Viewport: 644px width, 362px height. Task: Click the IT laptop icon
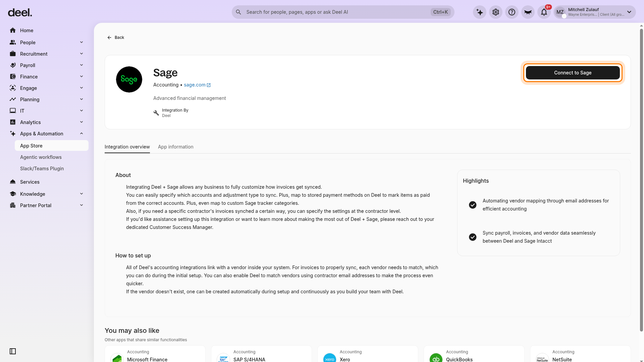click(13, 111)
